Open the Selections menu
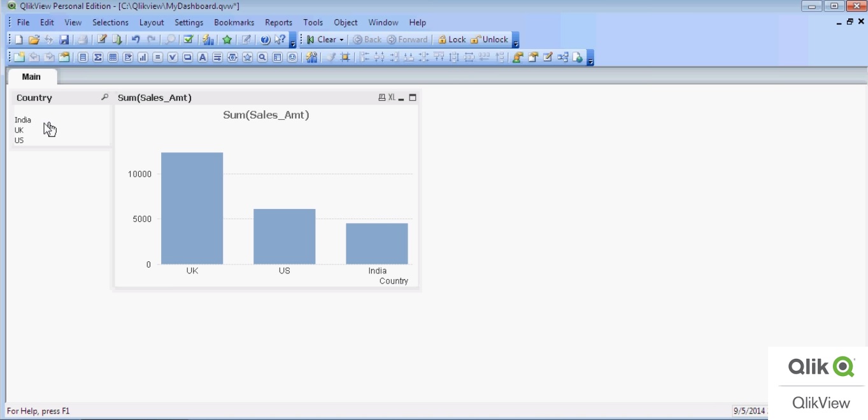Viewport: 868px width, 420px height. 110,22
